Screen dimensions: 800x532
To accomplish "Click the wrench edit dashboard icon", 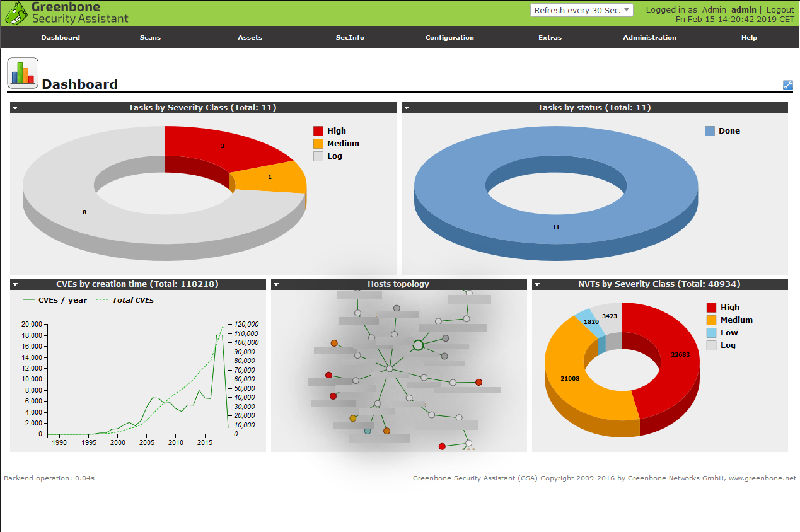I will (x=787, y=85).
